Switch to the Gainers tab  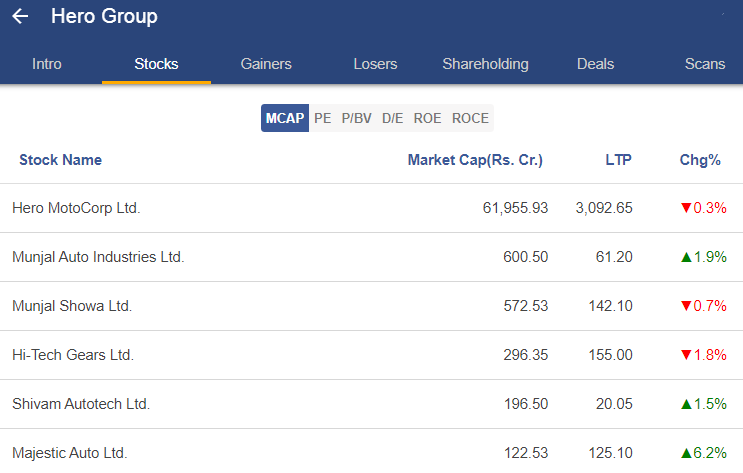tap(266, 64)
